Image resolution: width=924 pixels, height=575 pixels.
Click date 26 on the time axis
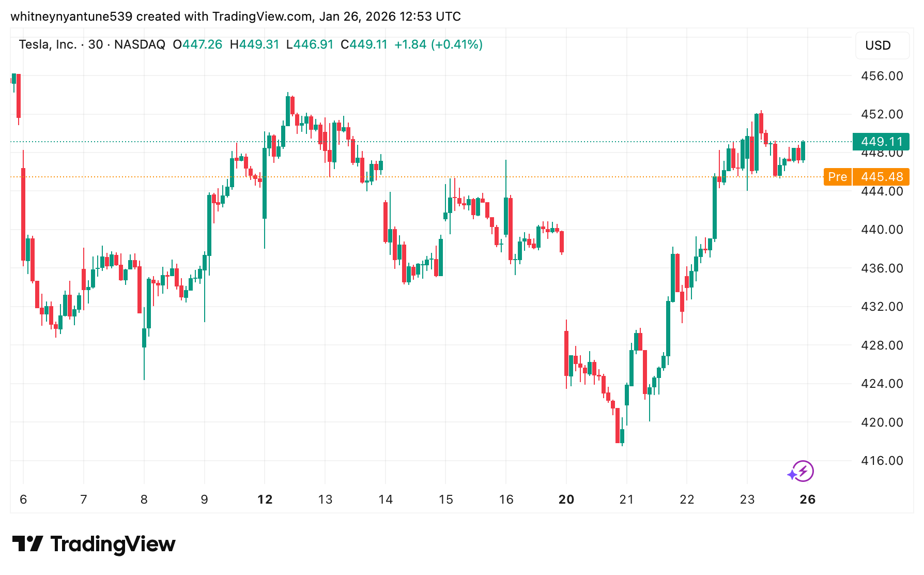pos(807,500)
